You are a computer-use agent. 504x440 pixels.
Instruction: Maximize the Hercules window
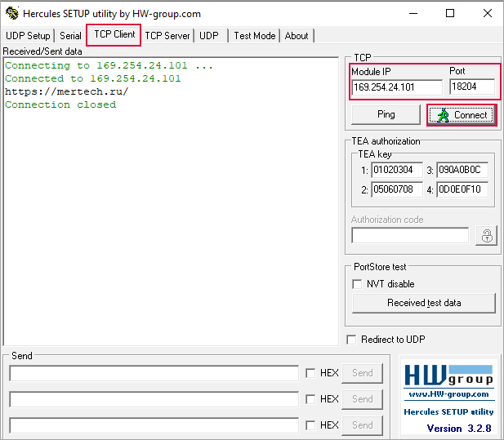point(450,14)
